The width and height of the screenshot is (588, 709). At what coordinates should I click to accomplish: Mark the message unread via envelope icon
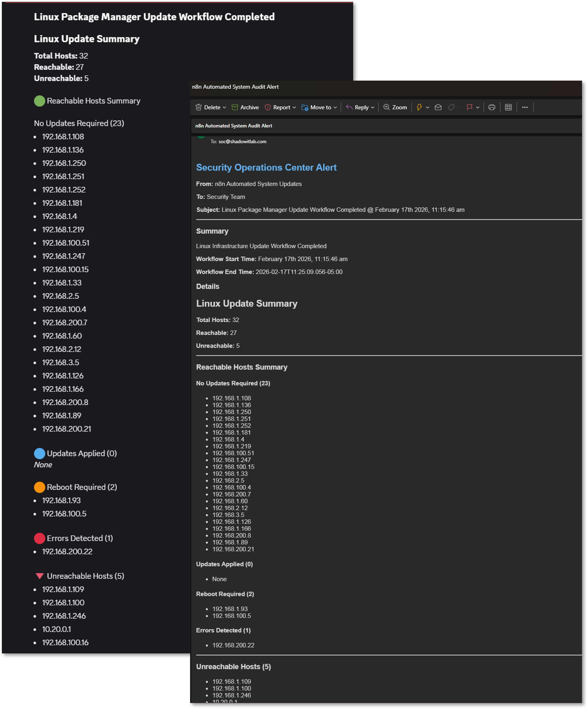438,107
